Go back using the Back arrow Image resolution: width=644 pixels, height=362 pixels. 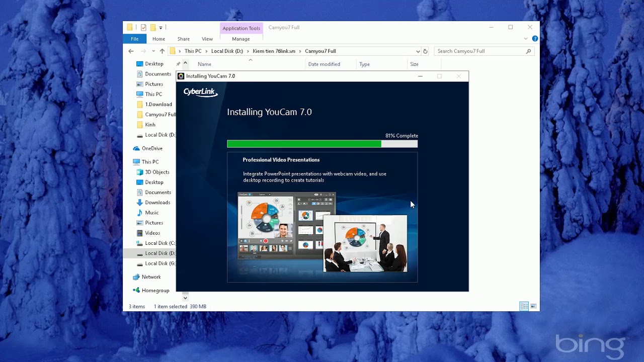click(x=131, y=51)
